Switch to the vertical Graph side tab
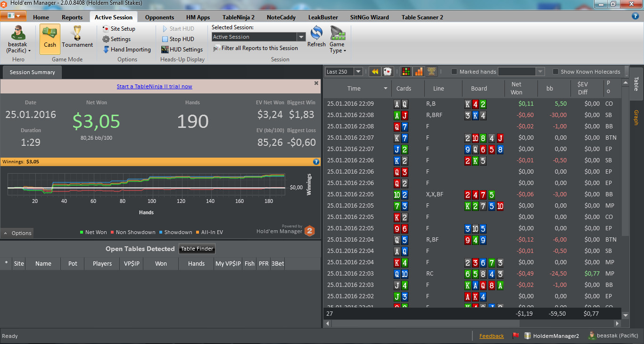The height and width of the screenshot is (344, 644). (636, 118)
